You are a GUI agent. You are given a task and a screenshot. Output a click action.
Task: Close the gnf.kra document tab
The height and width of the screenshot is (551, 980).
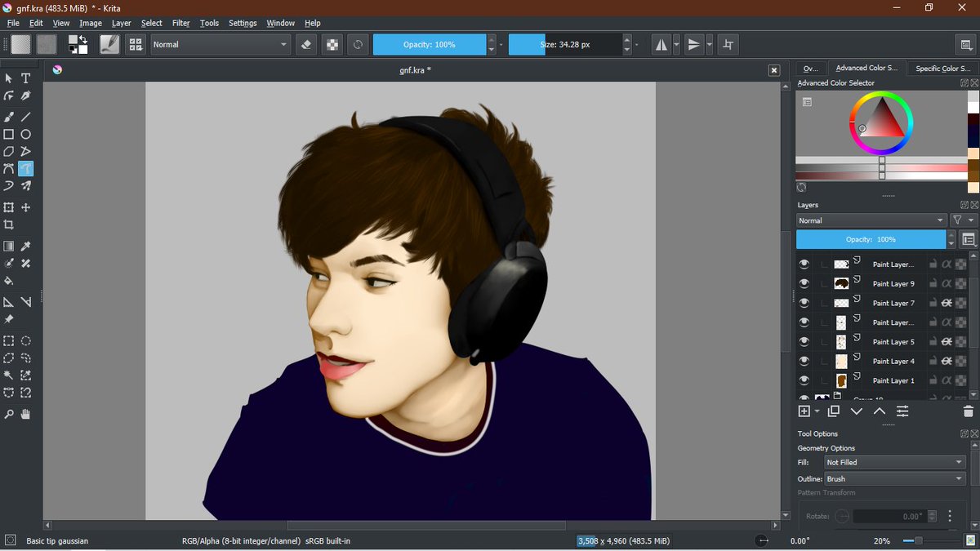(774, 70)
